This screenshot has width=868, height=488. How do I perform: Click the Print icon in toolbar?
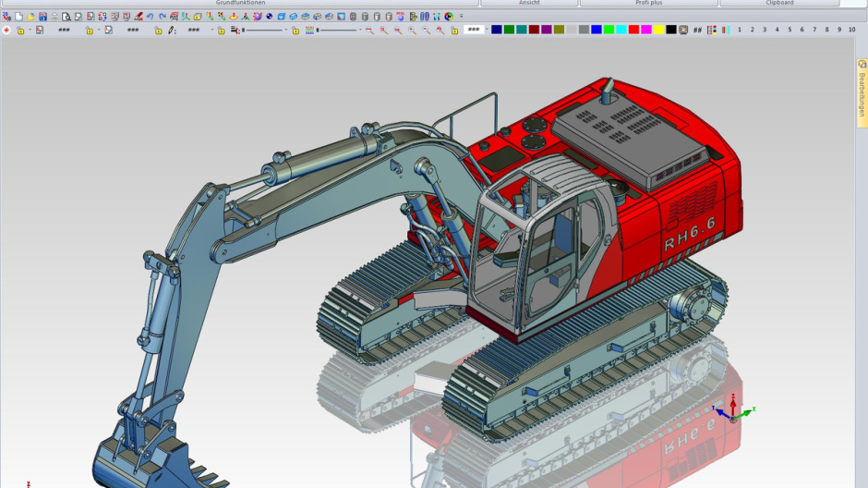pyautogui.click(x=54, y=17)
